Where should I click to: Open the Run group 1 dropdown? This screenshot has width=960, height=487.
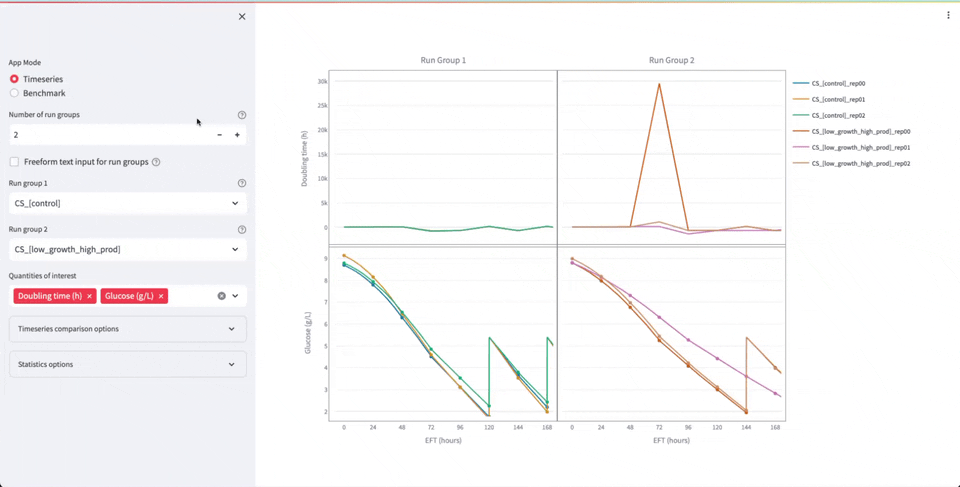[x=128, y=203]
